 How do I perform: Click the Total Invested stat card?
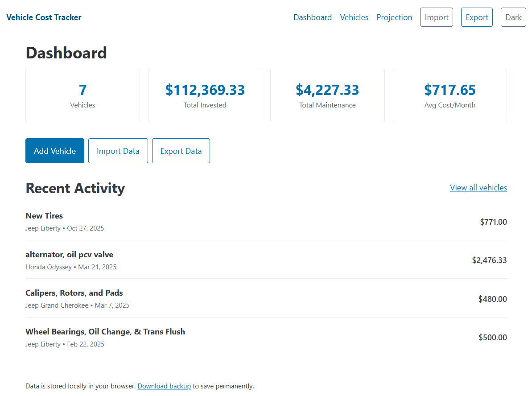pos(205,95)
